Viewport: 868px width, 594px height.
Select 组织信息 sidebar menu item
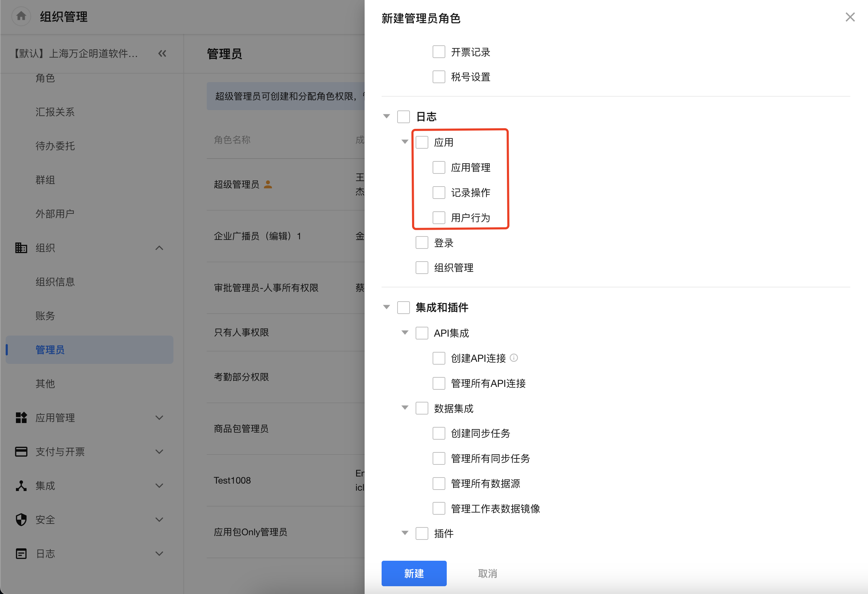(55, 282)
